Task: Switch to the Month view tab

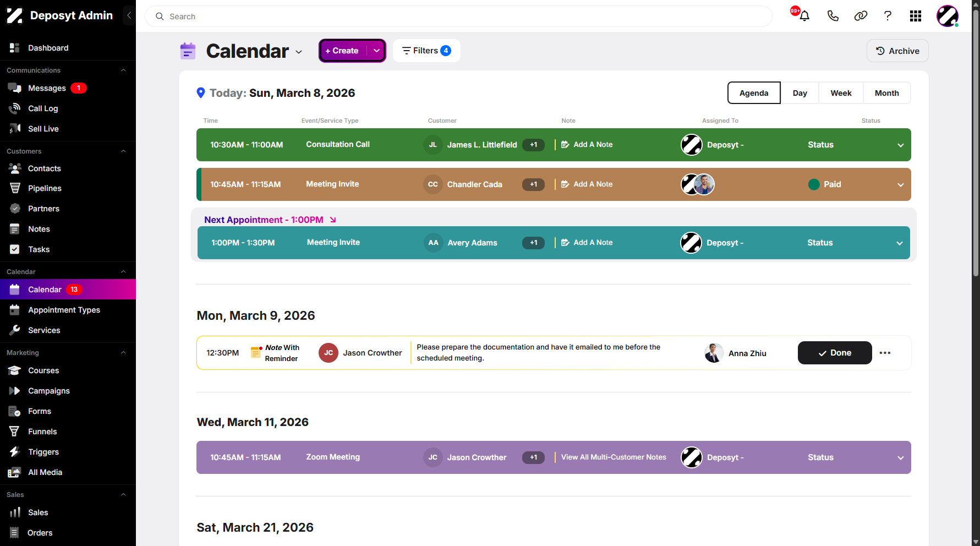Action: pyautogui.click(x=887, y=93)
